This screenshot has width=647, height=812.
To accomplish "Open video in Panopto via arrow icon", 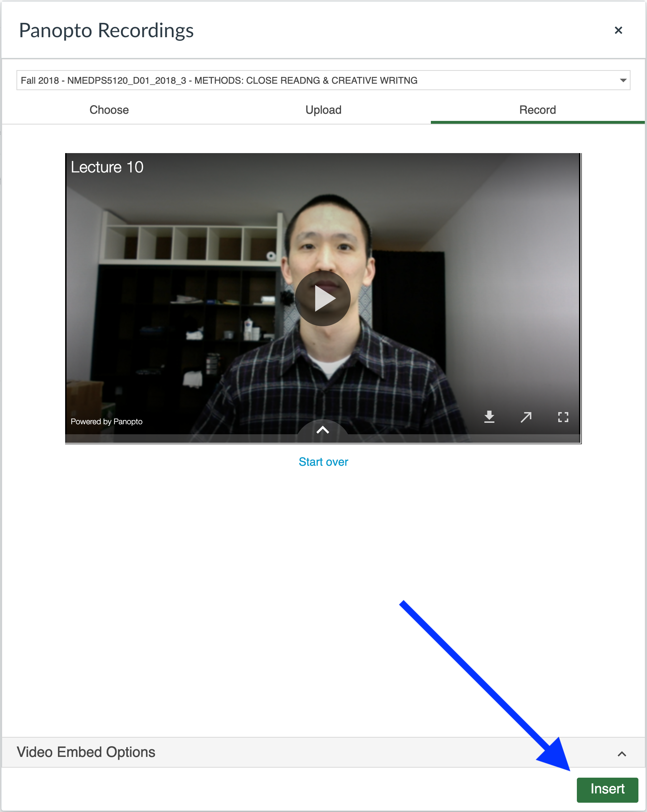I will point(526,417).
